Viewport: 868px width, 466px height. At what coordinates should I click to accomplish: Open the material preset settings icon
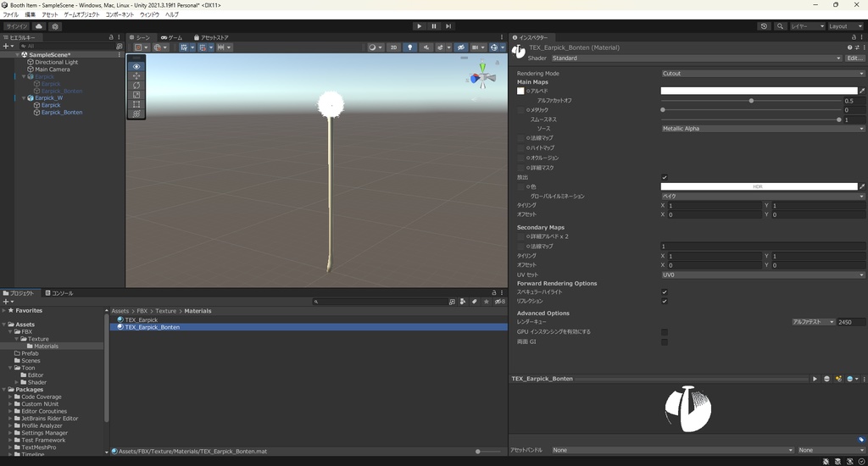click(857, 47)
